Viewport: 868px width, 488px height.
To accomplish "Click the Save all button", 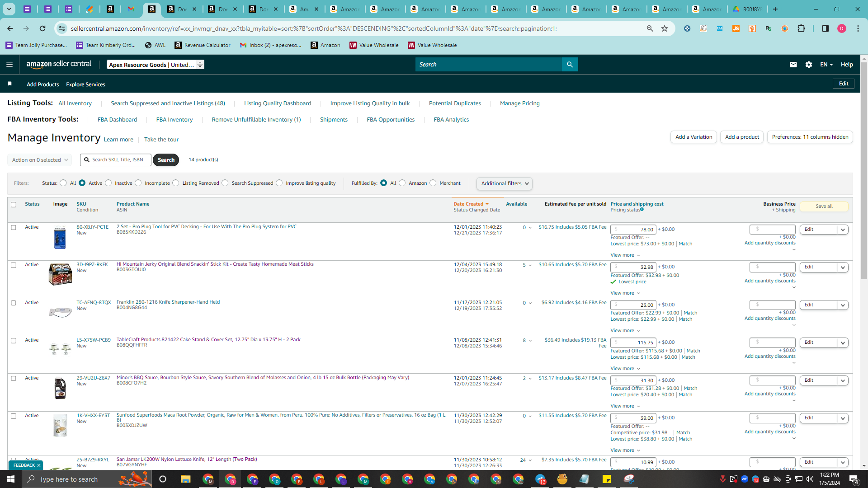I will pos(824,206).
